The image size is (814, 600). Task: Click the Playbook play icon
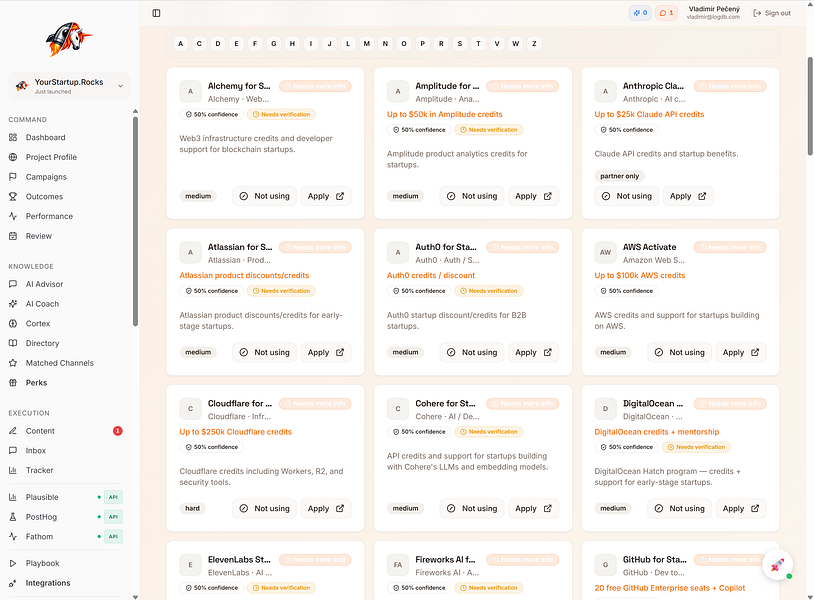click(13, 564)
